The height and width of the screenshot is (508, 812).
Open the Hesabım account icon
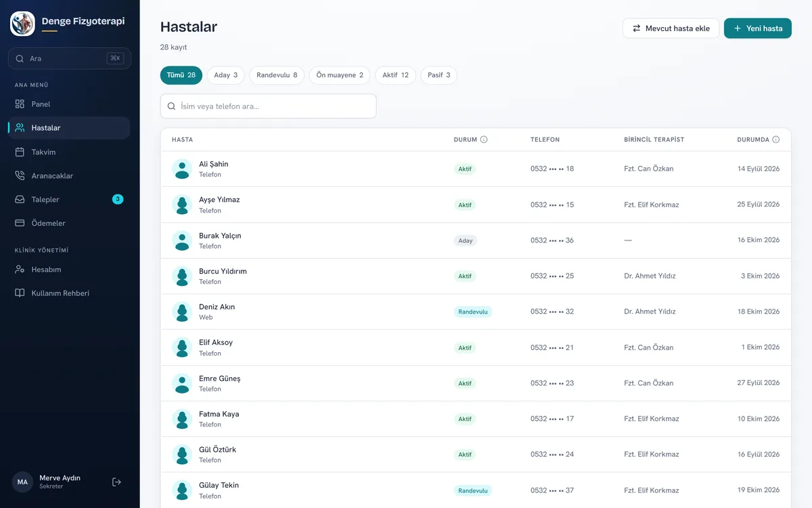click(x=20, y=270)
